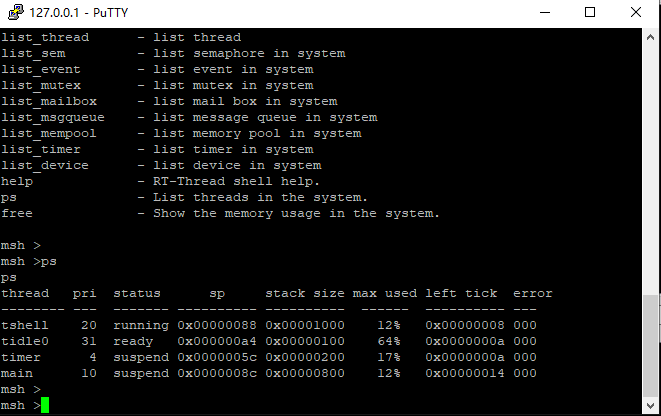
Task: Click 'free' command in help list
Action: (17, 214)
